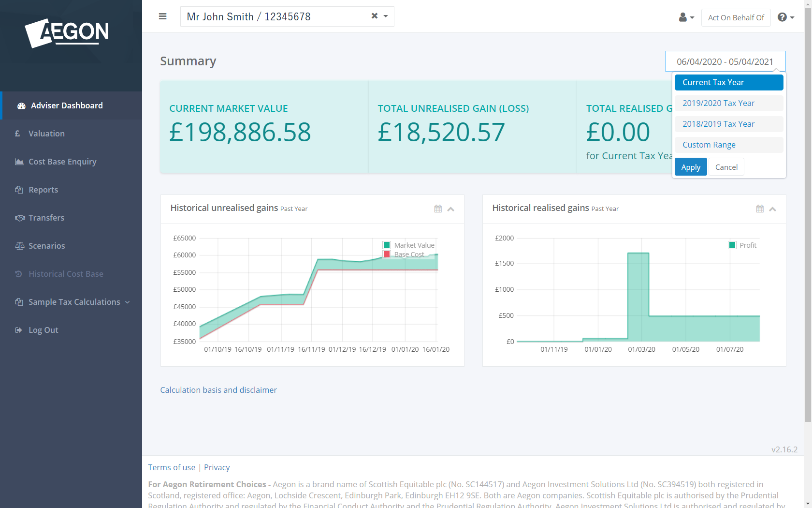Screen dimensions: 812x508
Task: Navigate to Transfers
Action: click(x=71, y=218)
